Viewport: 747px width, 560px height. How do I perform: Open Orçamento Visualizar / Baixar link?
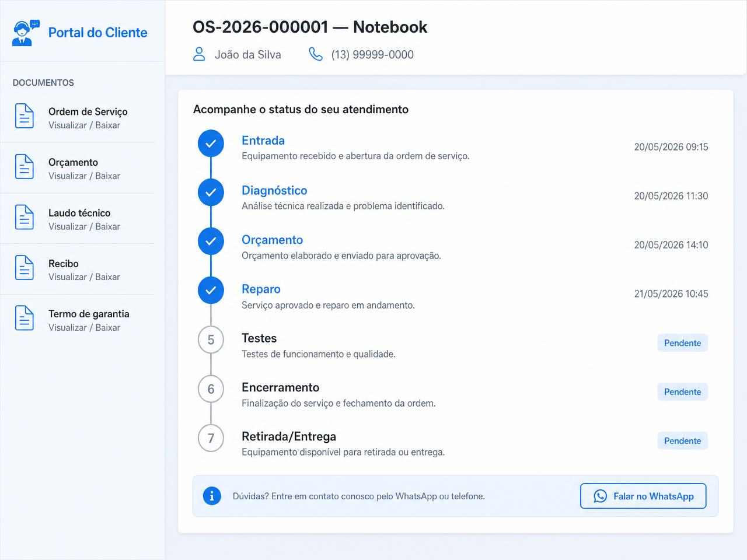click(84, 176)
